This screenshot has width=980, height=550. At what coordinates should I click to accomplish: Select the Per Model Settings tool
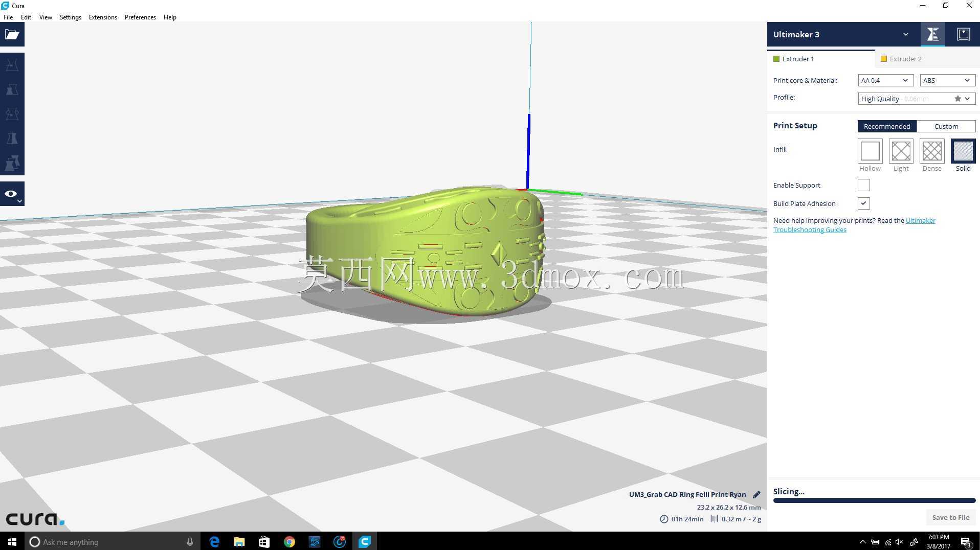[x=12, y=163]
